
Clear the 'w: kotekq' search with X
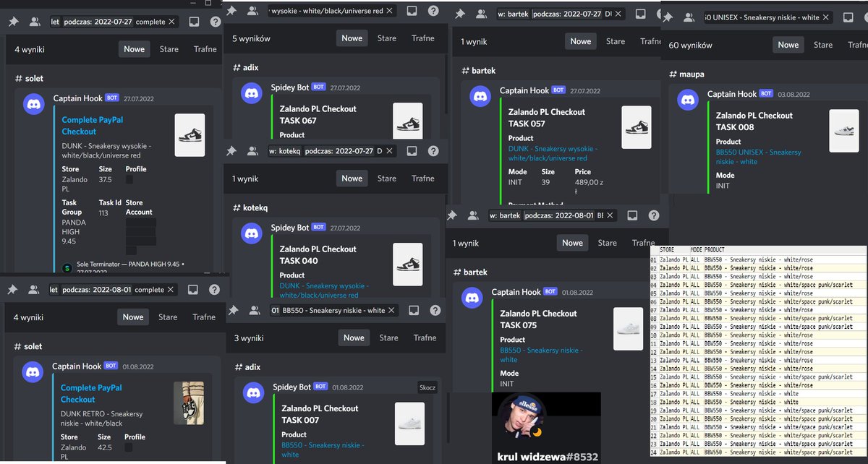[390, 151]
